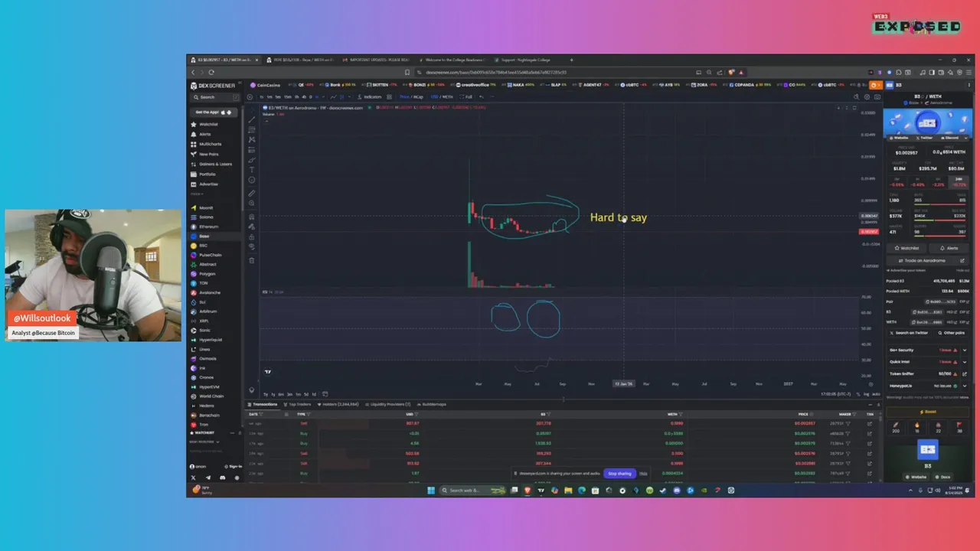
Task: Select the brush drawing tool
Action: pos(252,159)
